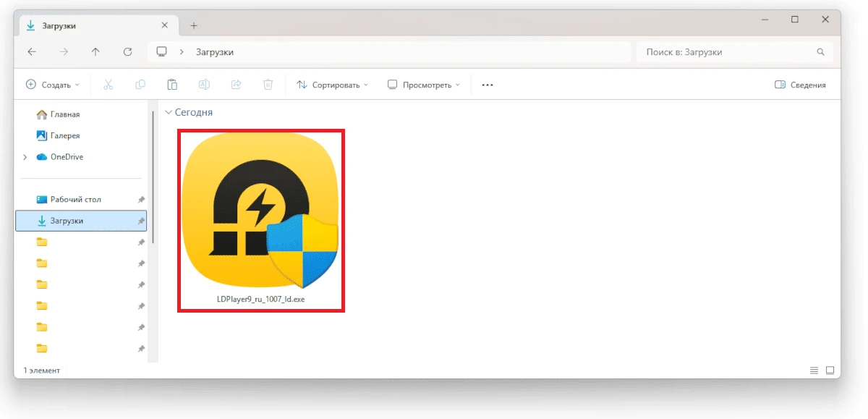Switch to large icons view in status bar
The height and width of the screenshot is (419, 868).
point(830,370)
